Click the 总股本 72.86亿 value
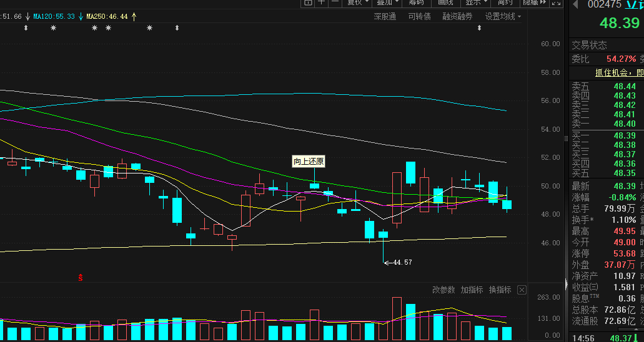The height and width of the screenshot is (342, 644). coord(620,310)
